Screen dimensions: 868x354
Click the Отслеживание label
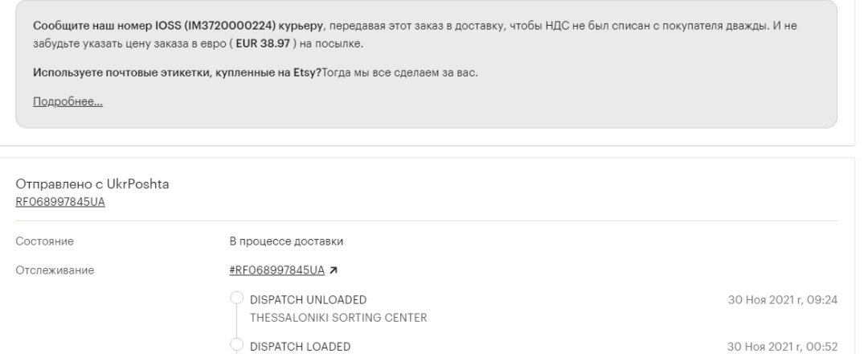tap(55, 270)
